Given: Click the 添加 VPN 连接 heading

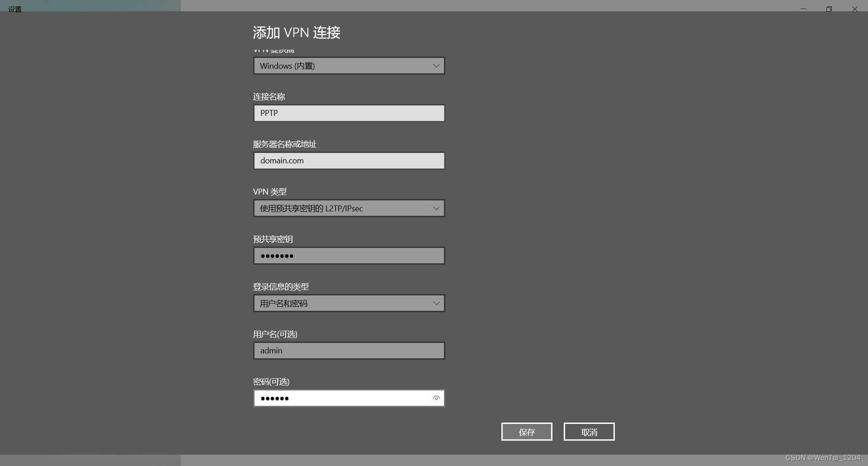Looking at the screenshot, I should pos(297,32).
